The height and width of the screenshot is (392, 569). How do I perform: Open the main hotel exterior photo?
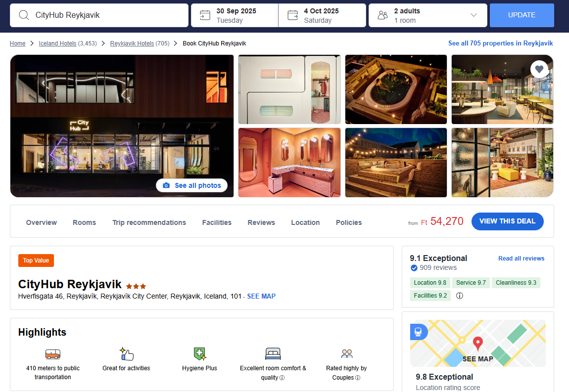point(122,126)
